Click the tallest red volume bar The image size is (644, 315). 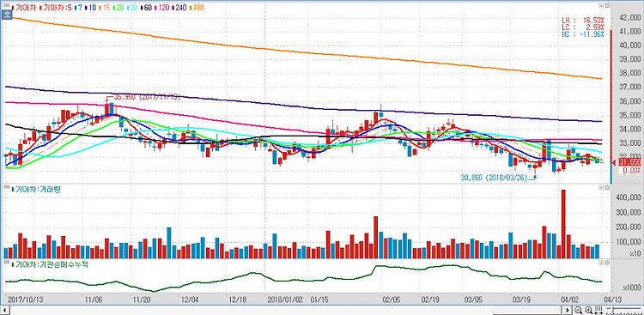coord(563,224)
